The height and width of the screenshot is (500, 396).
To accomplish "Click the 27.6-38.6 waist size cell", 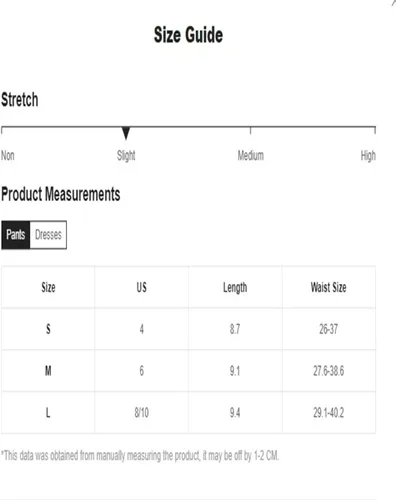I will (329, 371).
